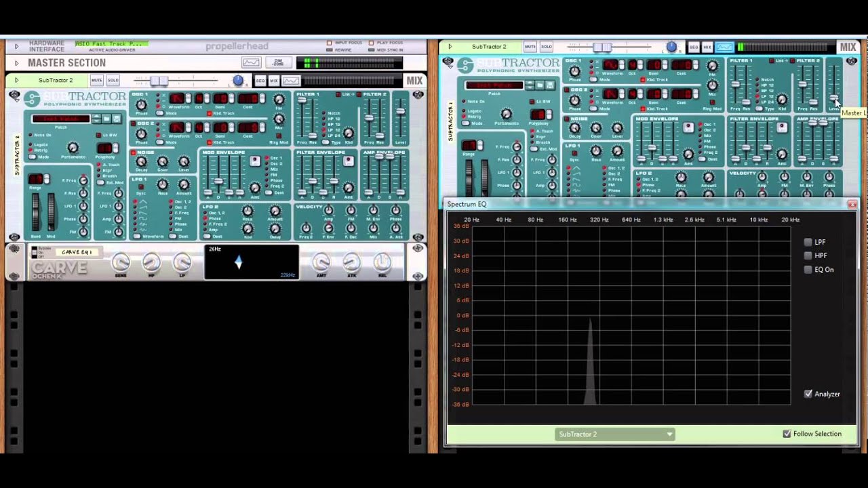This screenshot has height=488, width=868.
Task: Turn LFO 1 Rate knob in left SubTractor
Action: (x=163, y=184)
